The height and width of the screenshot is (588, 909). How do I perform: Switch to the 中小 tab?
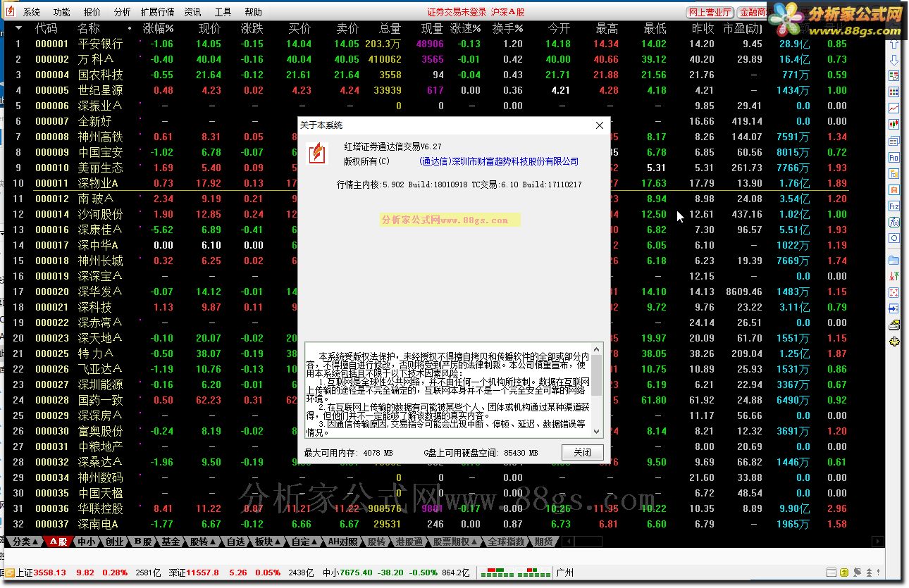click(x=86, y=542)
